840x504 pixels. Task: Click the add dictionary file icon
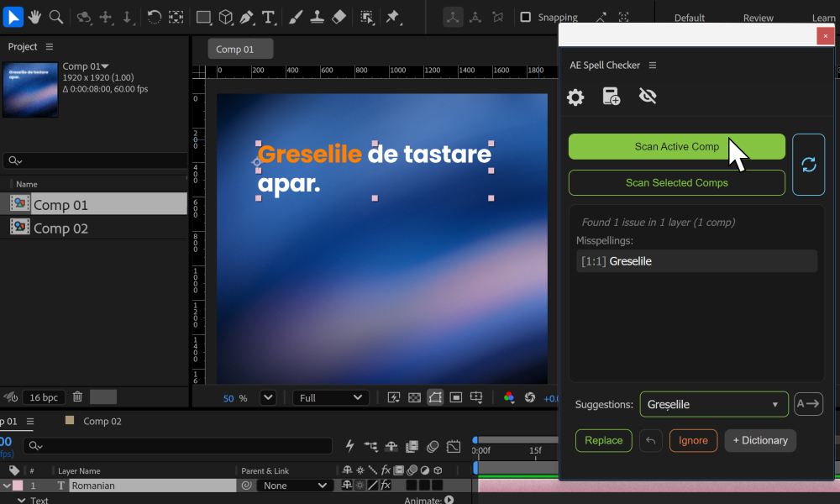tap(612, 97)
